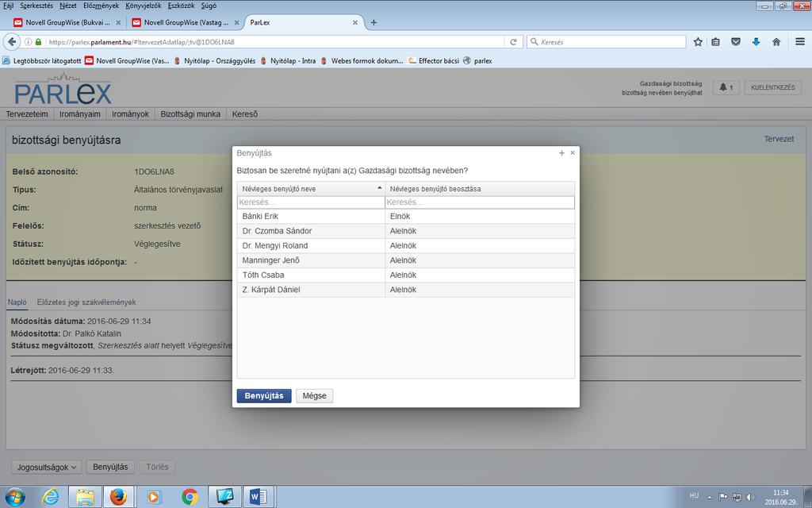Bookmark this page with the star icon
812x508 pixels.
[x=698, y=42]
